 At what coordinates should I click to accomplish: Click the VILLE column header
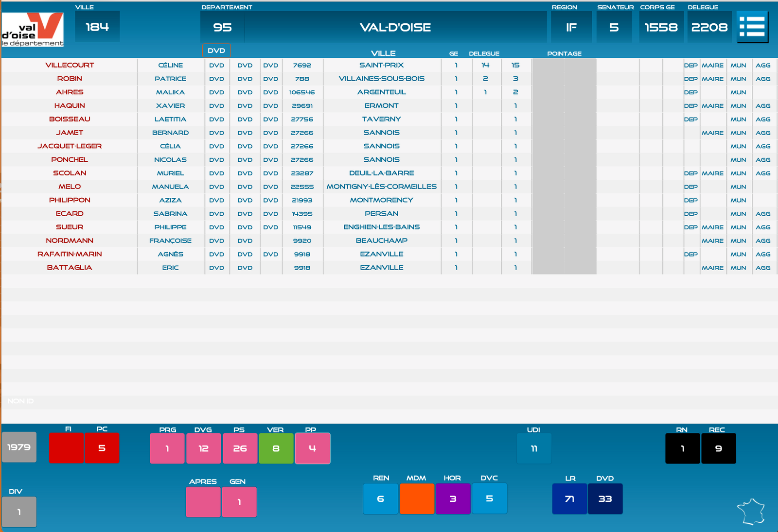pos(383,53)
